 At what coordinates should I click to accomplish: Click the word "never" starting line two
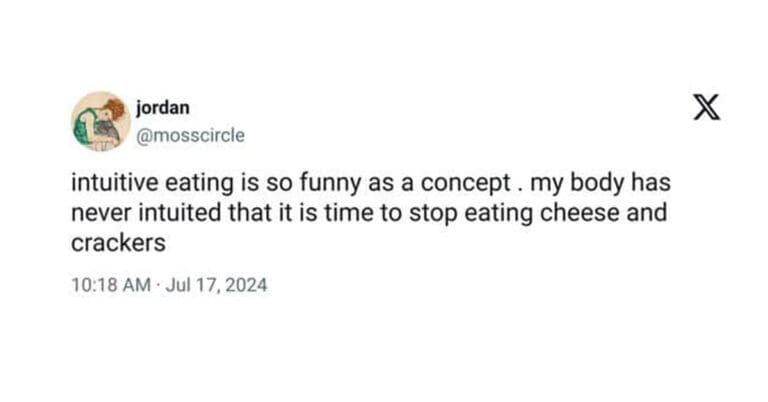click(96, 214)
